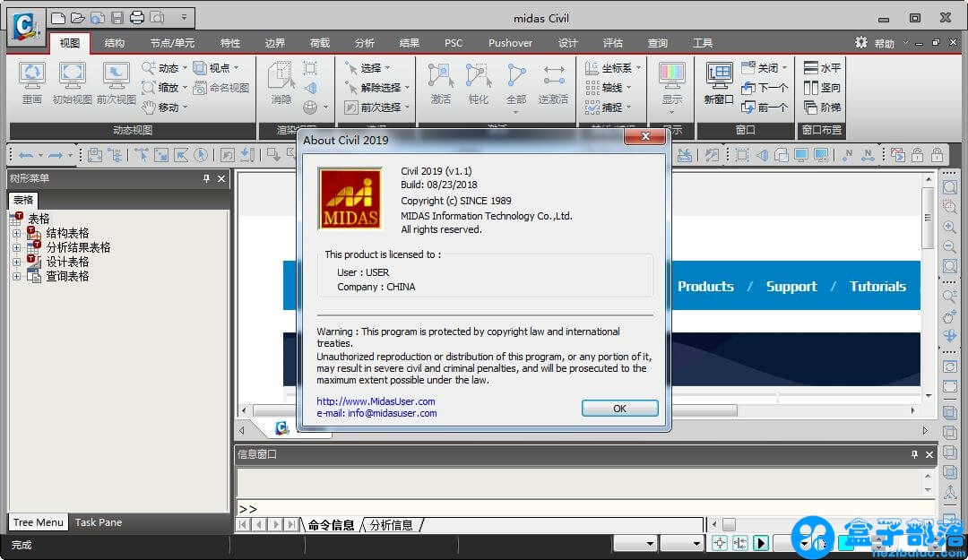Viewport: 968px width, 560px height.
Task: Open the 动态 dropdown arrow
Action: 185,68
